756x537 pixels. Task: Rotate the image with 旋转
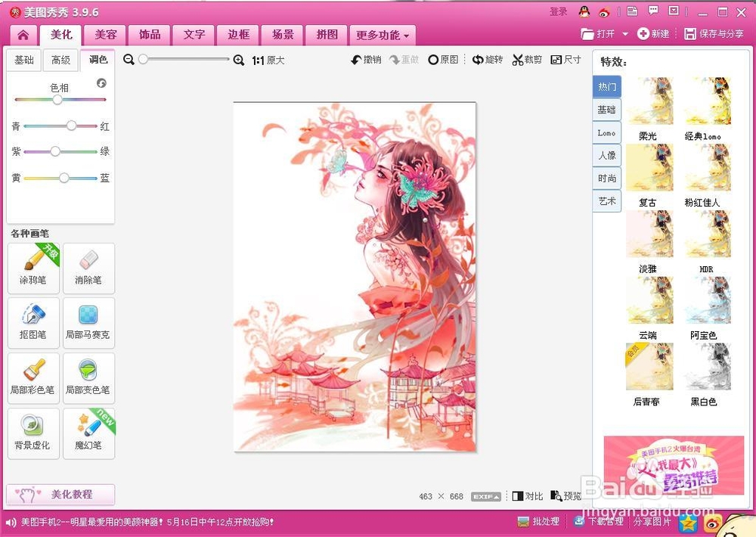(488, 59)
